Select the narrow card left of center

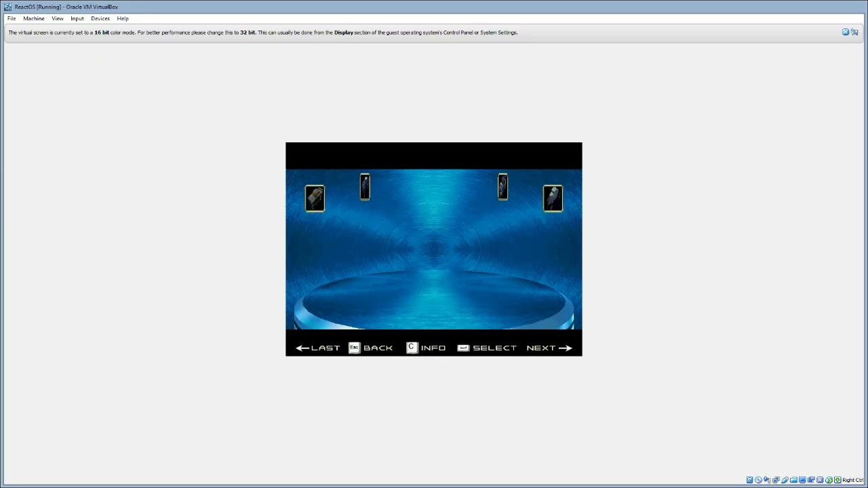[365, 187]
